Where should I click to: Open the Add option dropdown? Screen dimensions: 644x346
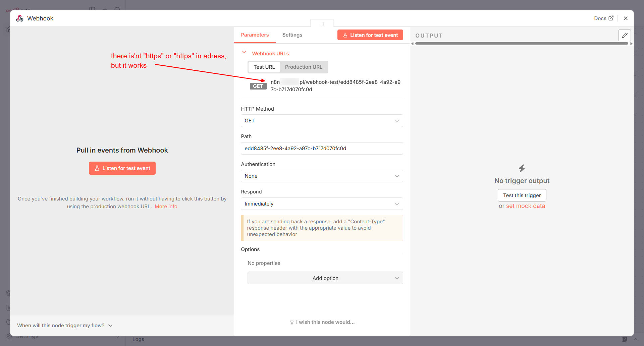[325, 278]
